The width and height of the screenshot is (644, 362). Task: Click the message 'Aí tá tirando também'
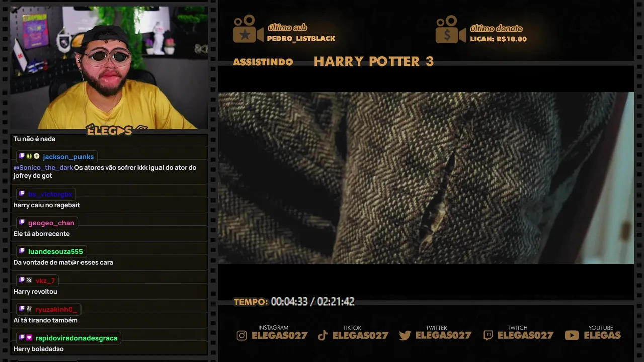(45, 320)
